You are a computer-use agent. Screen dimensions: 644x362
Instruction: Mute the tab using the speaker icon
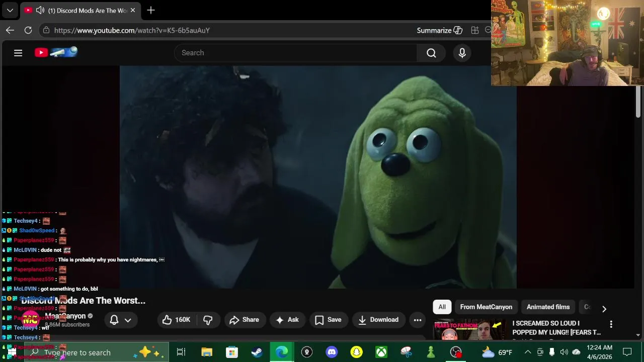tap(40, 10)
